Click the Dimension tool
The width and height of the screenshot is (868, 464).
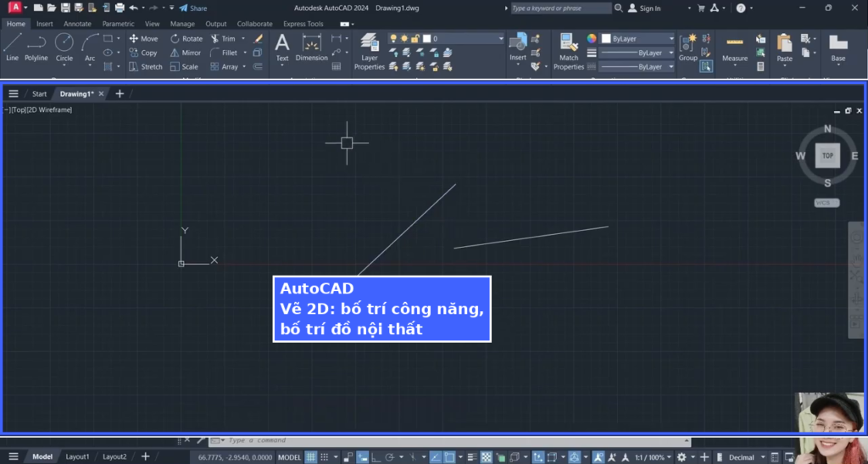(x=312, y=47)
